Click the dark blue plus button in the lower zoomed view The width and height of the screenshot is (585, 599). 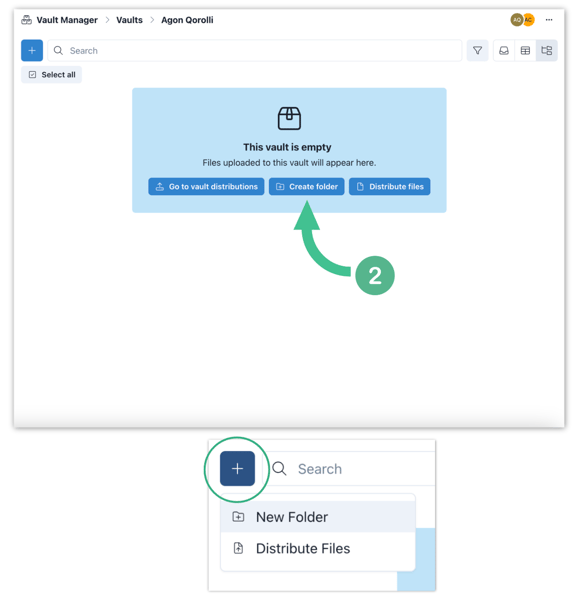pos(237,468)
